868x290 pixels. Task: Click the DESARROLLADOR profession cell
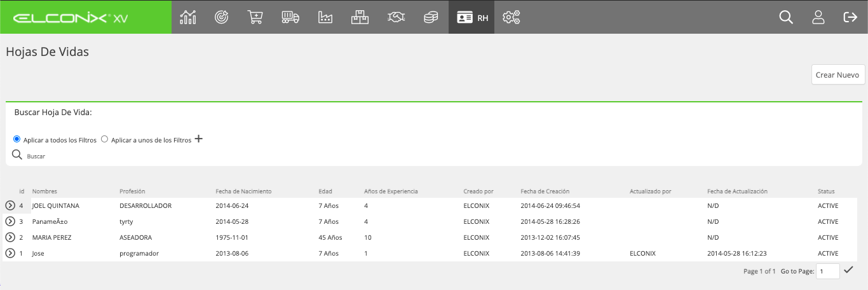[x=146, y=205]
